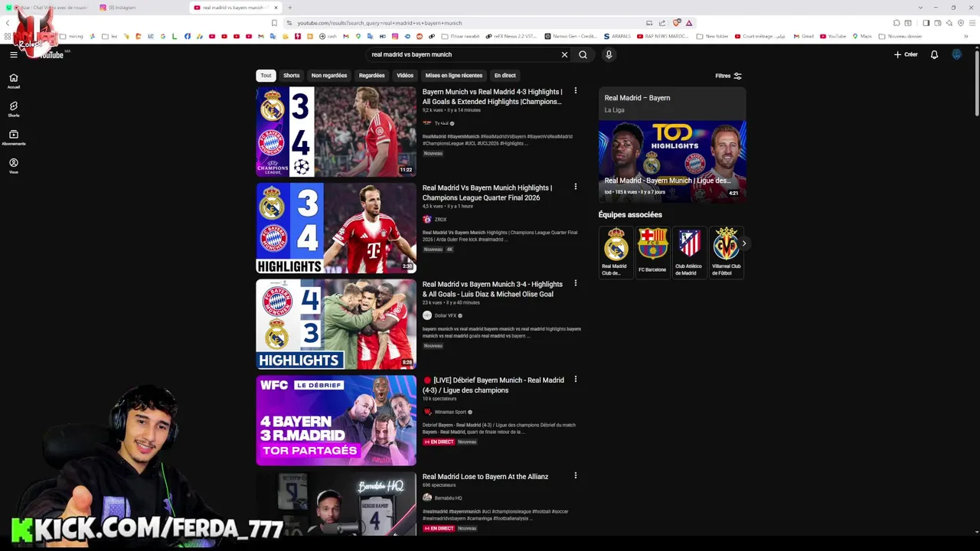
Task: Show more bookmarks overflow chevron
Action: (x=966, y=36)
